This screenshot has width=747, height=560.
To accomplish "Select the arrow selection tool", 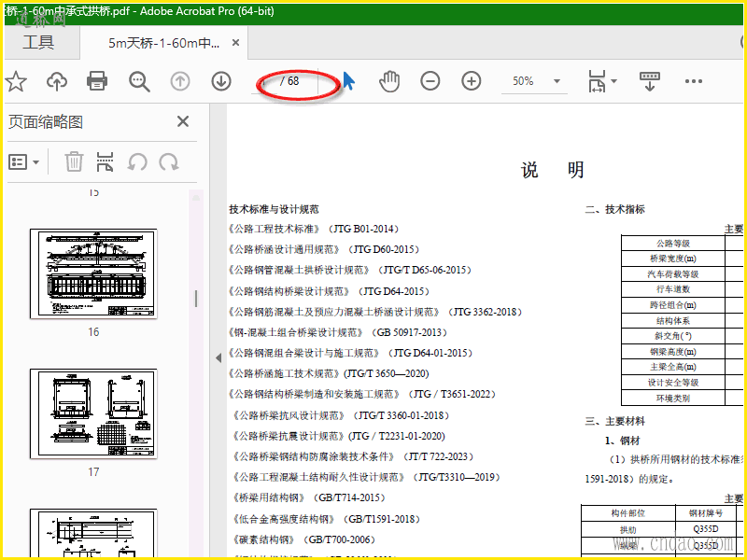I will 348,81.
